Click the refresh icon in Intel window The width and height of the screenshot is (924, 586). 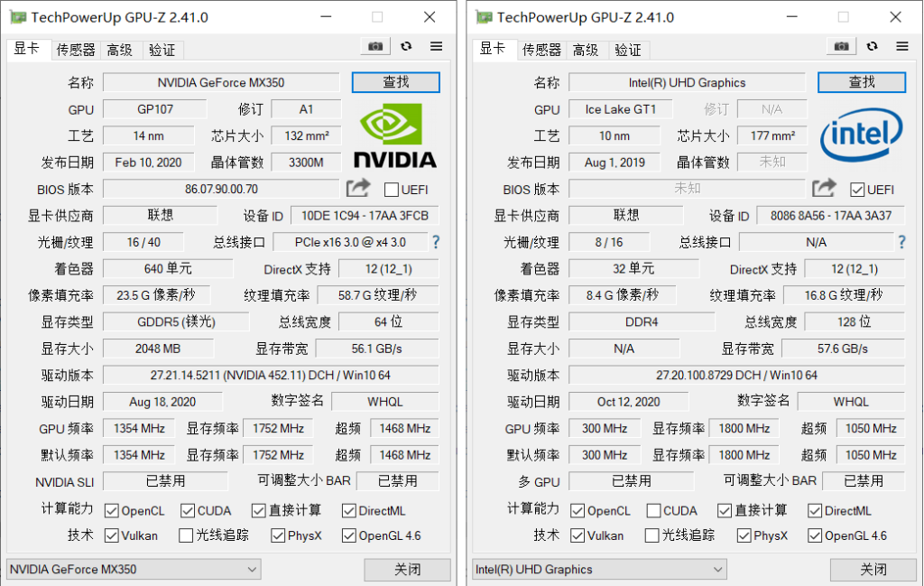[872, 47]
